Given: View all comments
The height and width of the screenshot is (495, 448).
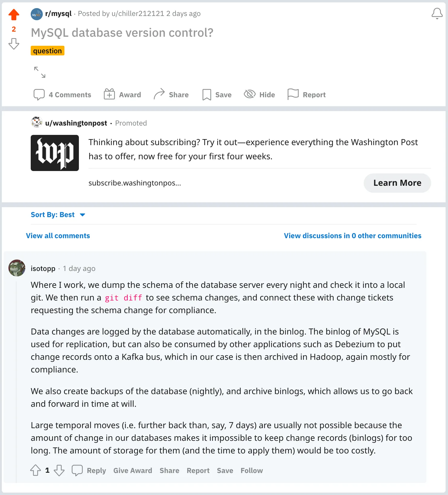Looking at the screenshot, I should tap(58, 235).
